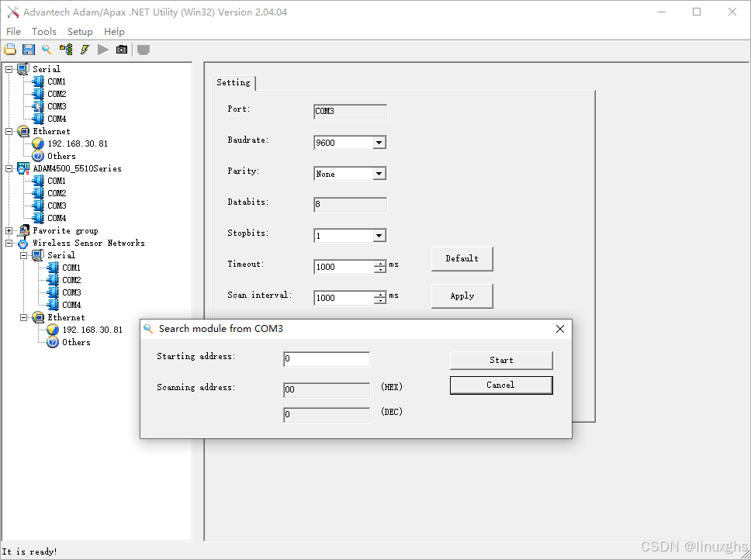
Task: Collapse the ADAM4500_5510Series tree node
Action: point(9,169)
